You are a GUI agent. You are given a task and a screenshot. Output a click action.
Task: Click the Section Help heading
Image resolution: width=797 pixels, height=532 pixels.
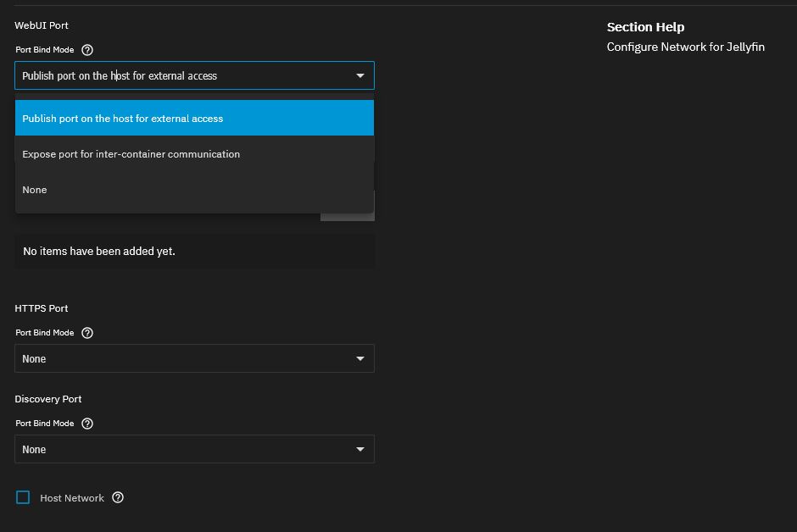[645, 27]
